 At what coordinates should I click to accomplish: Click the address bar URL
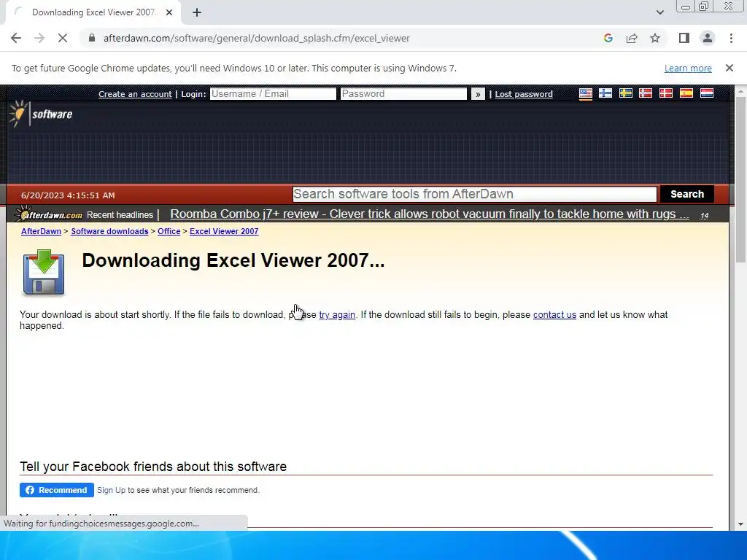(x=256, y=38)
